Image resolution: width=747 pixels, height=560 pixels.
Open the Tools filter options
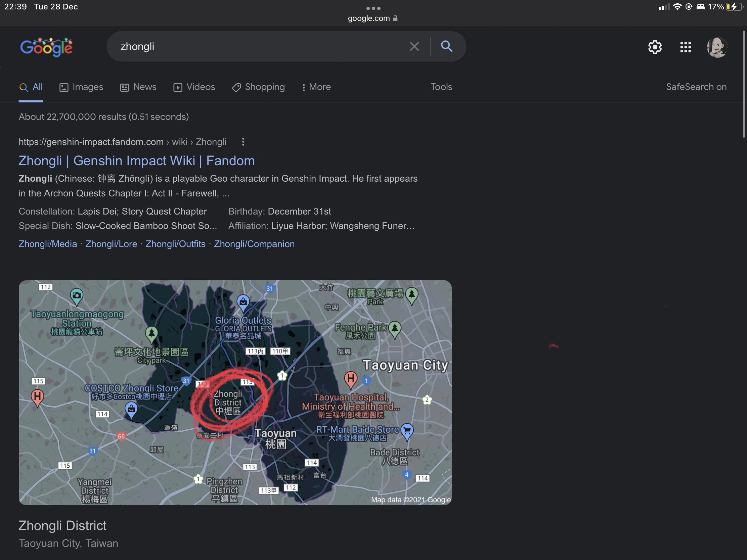(441, 87)
